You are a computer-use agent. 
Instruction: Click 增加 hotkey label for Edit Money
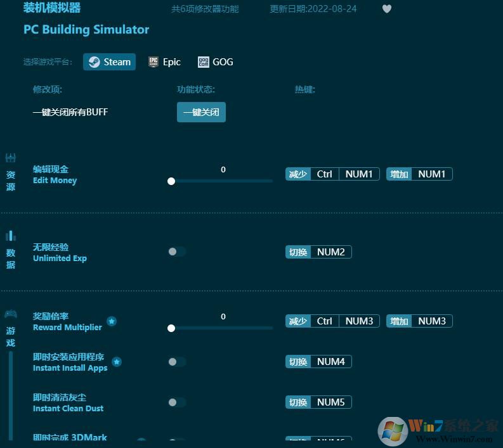tap(399, 174)
